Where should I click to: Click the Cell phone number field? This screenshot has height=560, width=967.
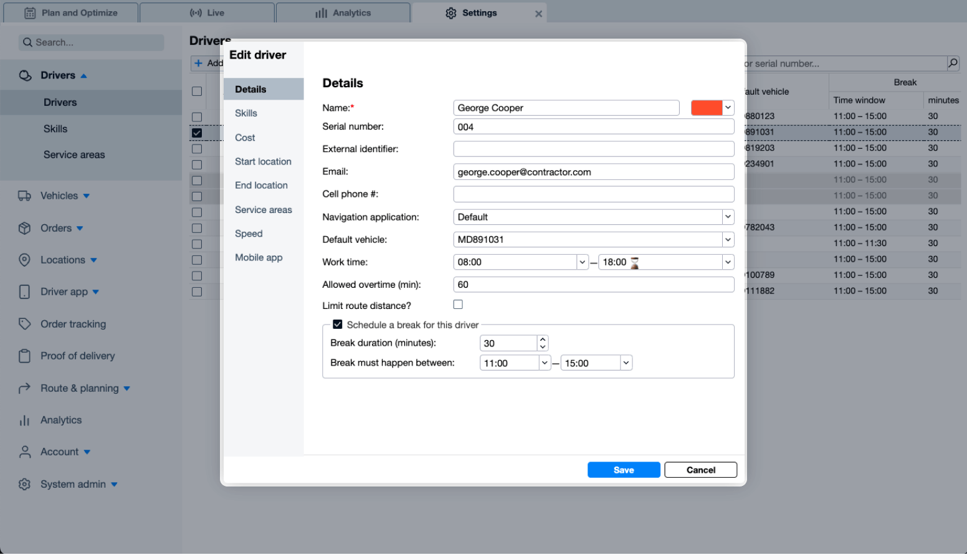coord(593,194)
